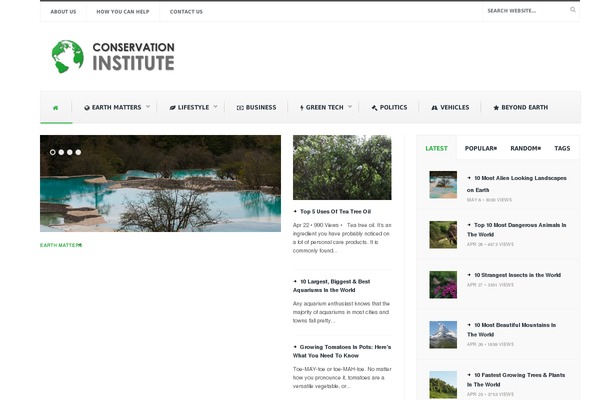Open the Top 5 Uses Of Tea Tree Oil article
The width and height of the screenshot is (600, 400).
335,211
